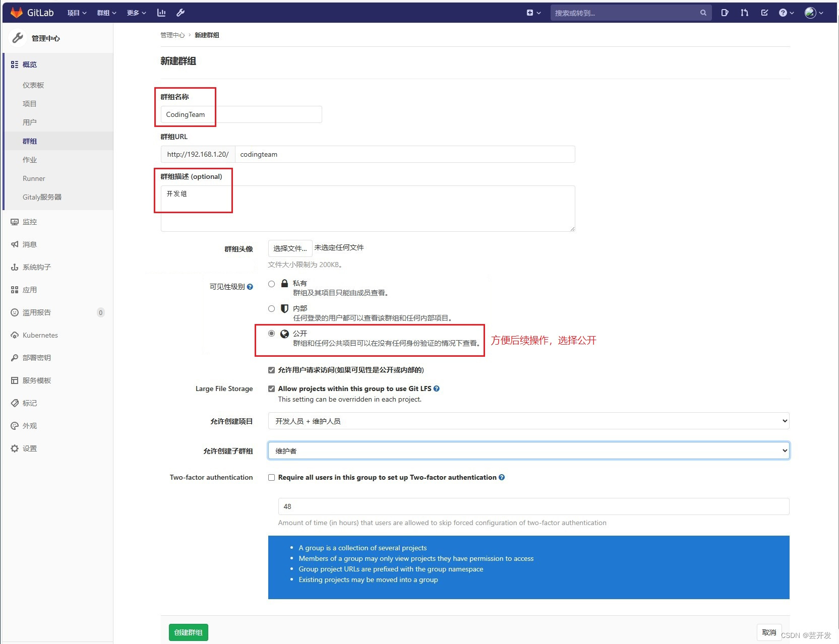
Task: Open the activity chart icon in navbar
Action: click(x=161, y=13)
